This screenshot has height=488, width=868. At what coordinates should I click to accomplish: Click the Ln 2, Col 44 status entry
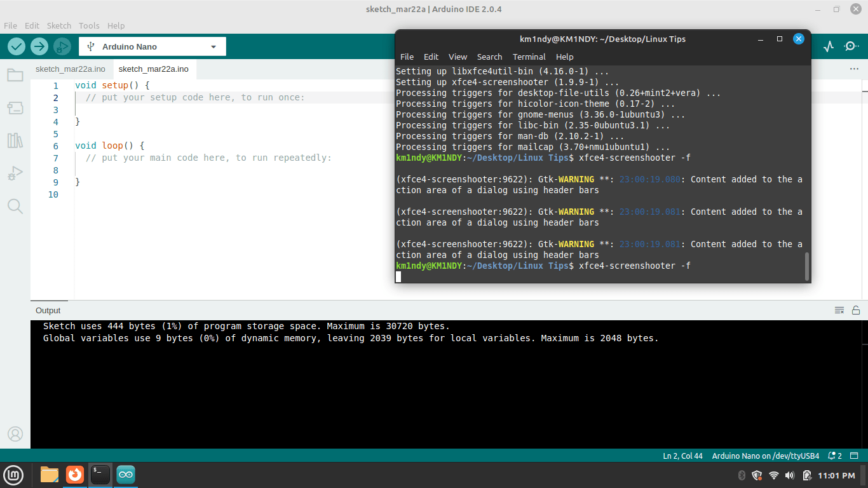(x=683, y=456)
